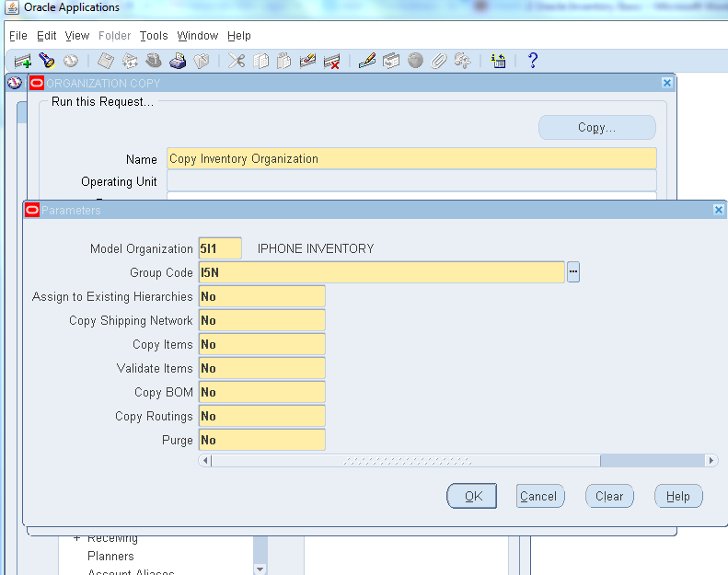Viewport: 728px width, 575px height.
Task: Click the Translations globe icon
Action: (415, 61)
